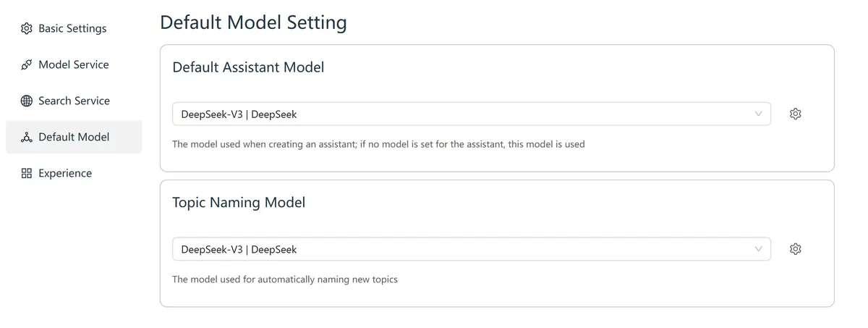Open the Default Assistant Model selector box
868x328 pixels.
(x=463, y=114)
